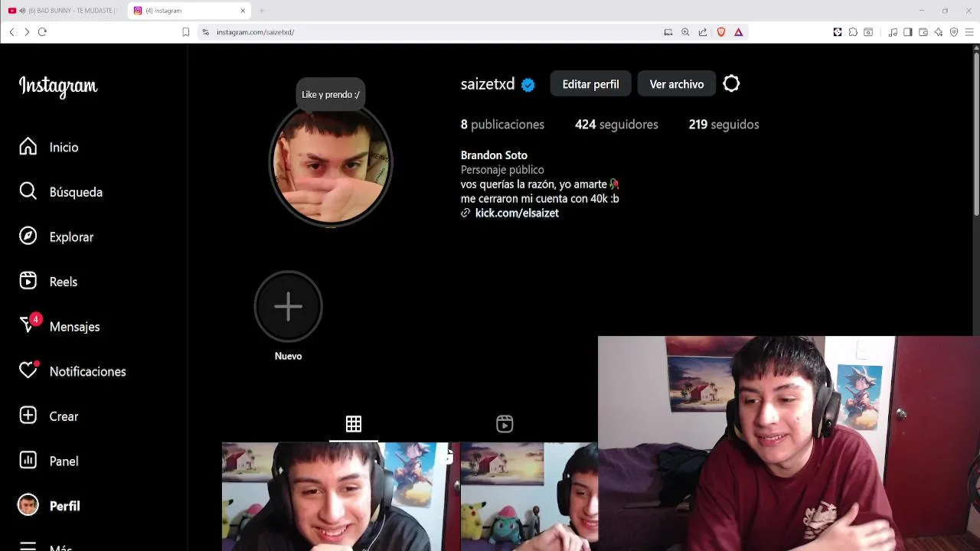Open the browser main menu
Image resolution: width=980 pixels, height=551 pixels.
tap(969, 32)
